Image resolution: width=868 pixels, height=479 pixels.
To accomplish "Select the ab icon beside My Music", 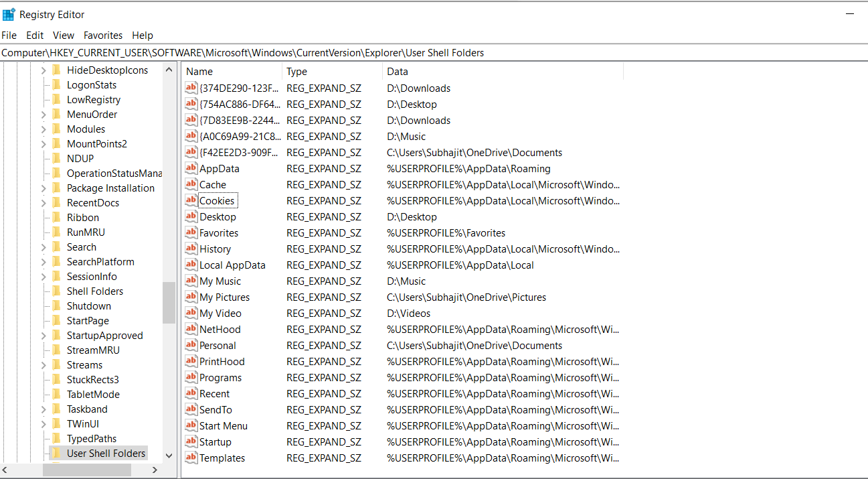I will coord(191,281).
